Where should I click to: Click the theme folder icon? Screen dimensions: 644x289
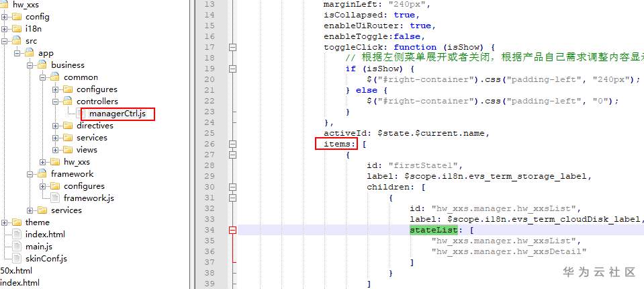(x=17, y=222)
